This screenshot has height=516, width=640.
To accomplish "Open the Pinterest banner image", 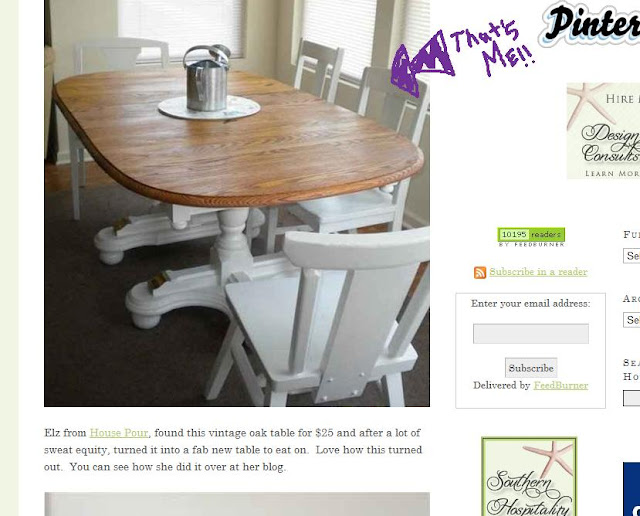I will pyautogui.click(x=591, y=24).
